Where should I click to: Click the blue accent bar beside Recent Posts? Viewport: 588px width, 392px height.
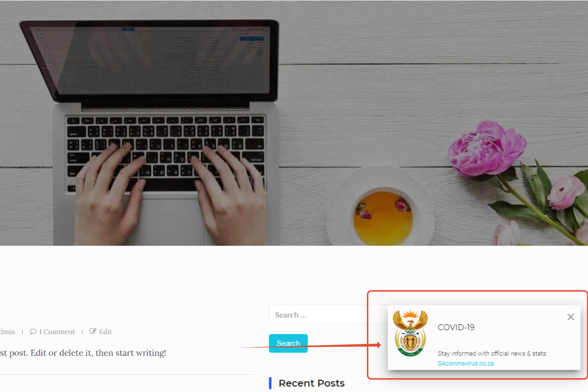click(270, 383)
